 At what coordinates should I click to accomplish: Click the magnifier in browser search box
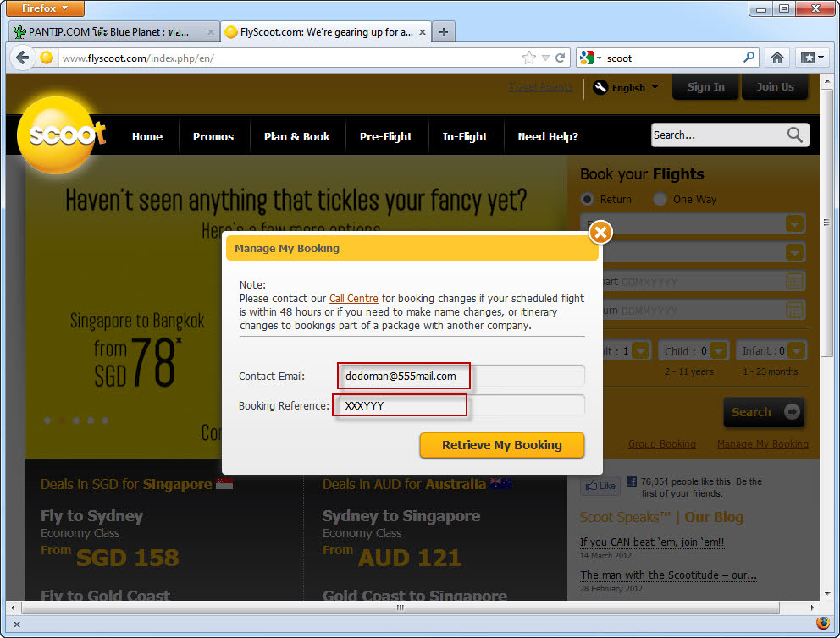pos(749,58)
